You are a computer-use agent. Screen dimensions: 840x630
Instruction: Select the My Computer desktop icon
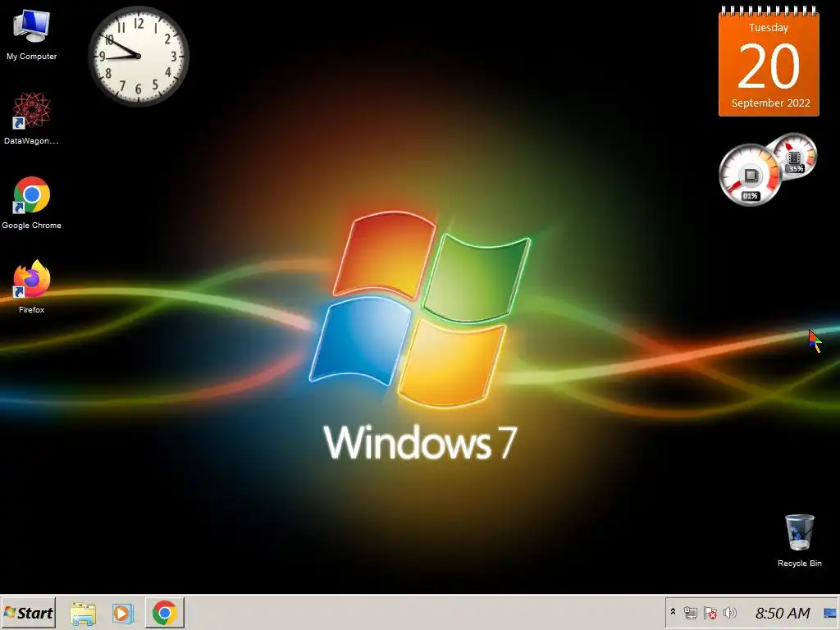32,34
